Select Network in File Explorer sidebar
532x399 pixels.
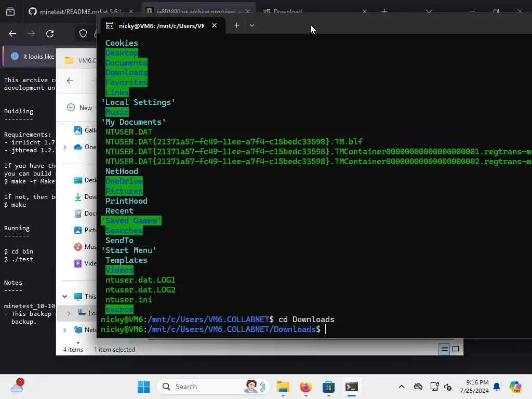[85, 330]
